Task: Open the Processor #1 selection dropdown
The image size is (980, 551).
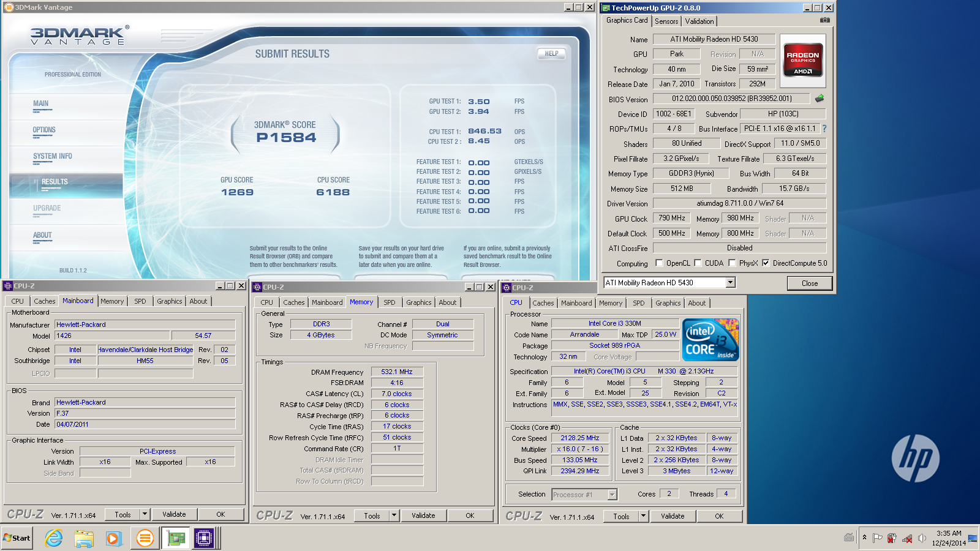Action: [x=612, y=495]
